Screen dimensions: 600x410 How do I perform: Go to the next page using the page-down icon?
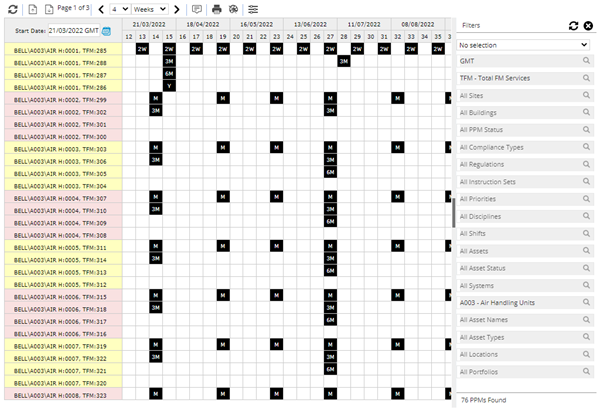pos(49,9)
